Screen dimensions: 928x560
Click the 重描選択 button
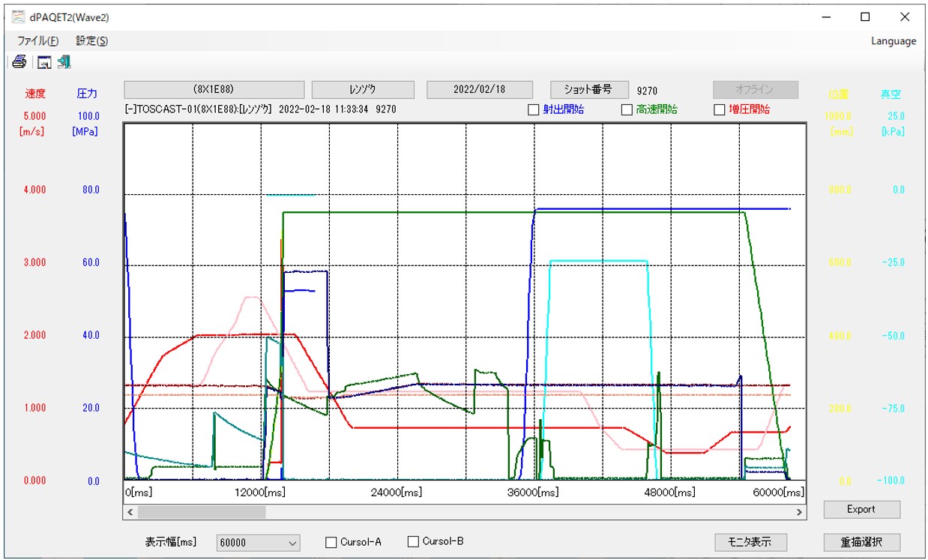coord(861,542)
